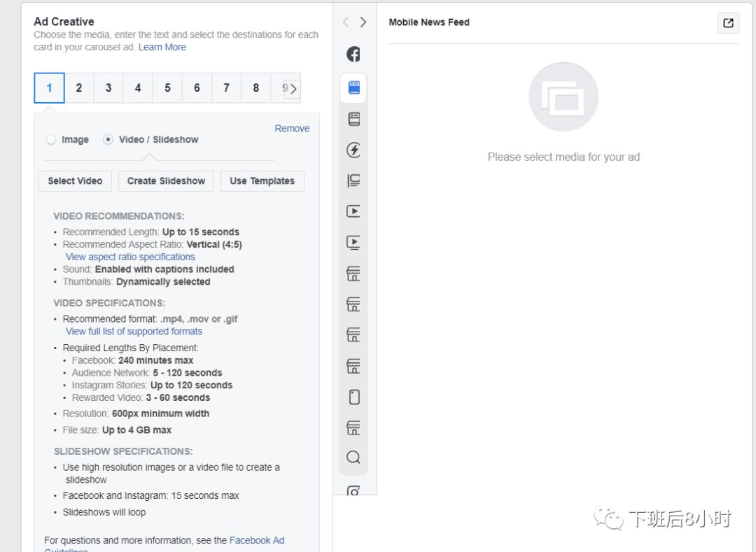This screenshot has height=552, width=756.
Task: Open the Learn More link
Action: click(162, 47)
